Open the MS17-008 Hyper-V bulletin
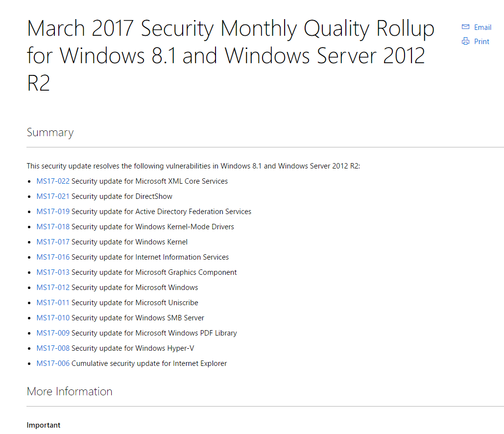 pyautogui.click(x=53, y=348)
